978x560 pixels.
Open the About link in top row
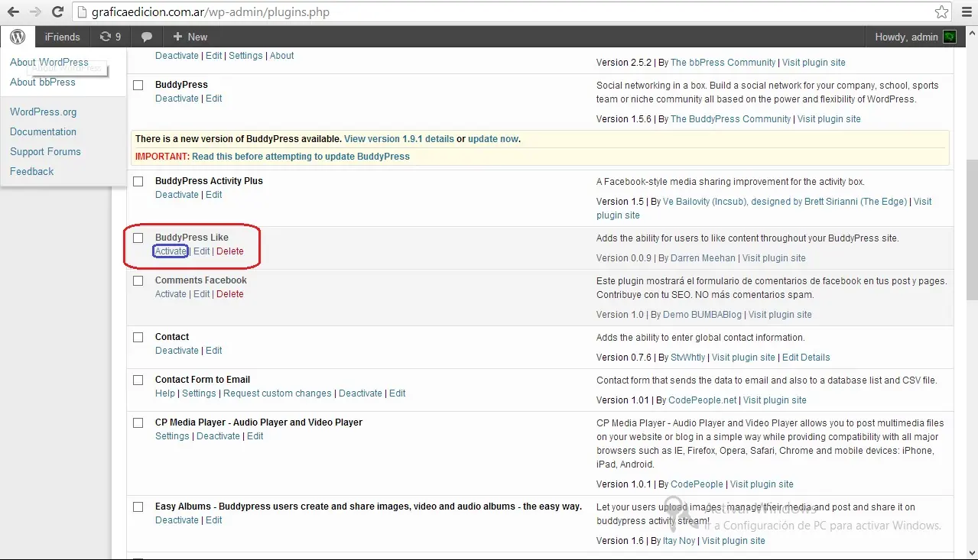click(x=281, y=56)
